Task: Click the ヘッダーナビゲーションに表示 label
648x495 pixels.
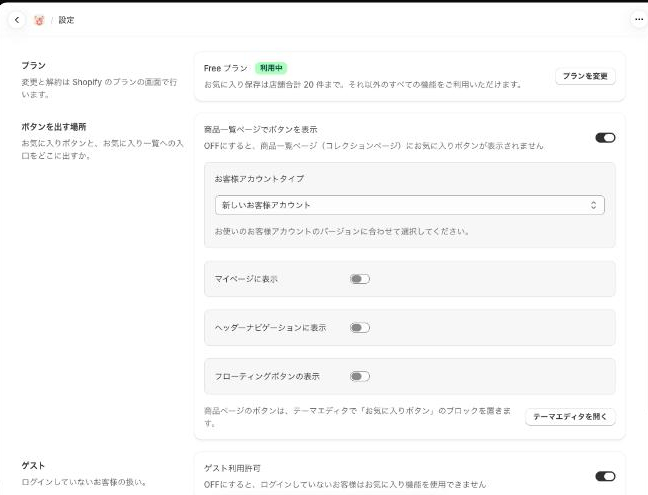Action: (270, 328)
